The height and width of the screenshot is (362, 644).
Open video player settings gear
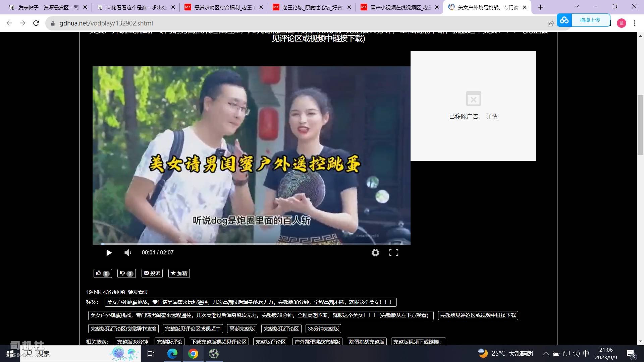375,253
